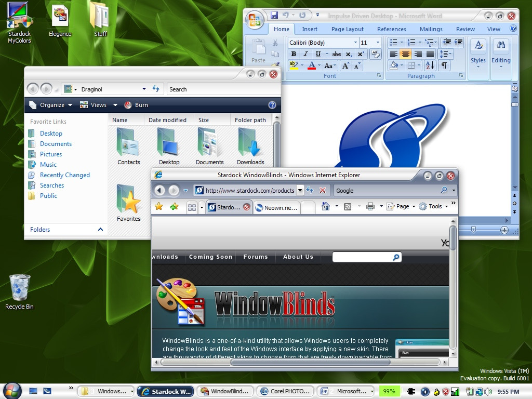
Task: Click Internet Explorer back button
Action: pos(160,190)
